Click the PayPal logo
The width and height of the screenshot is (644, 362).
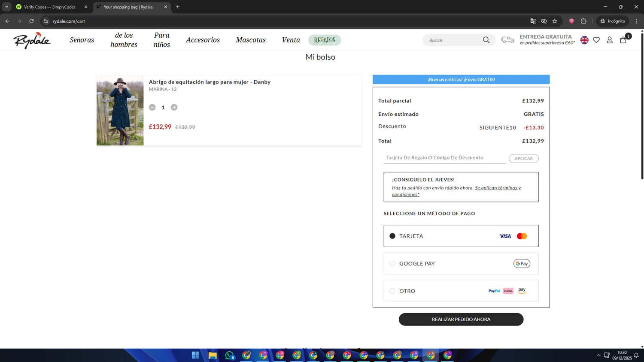(x=494, y=291)
